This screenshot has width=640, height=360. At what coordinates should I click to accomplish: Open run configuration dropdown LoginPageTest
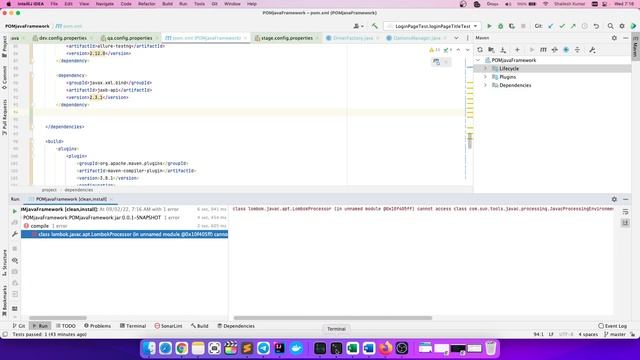tap(432, 26)
